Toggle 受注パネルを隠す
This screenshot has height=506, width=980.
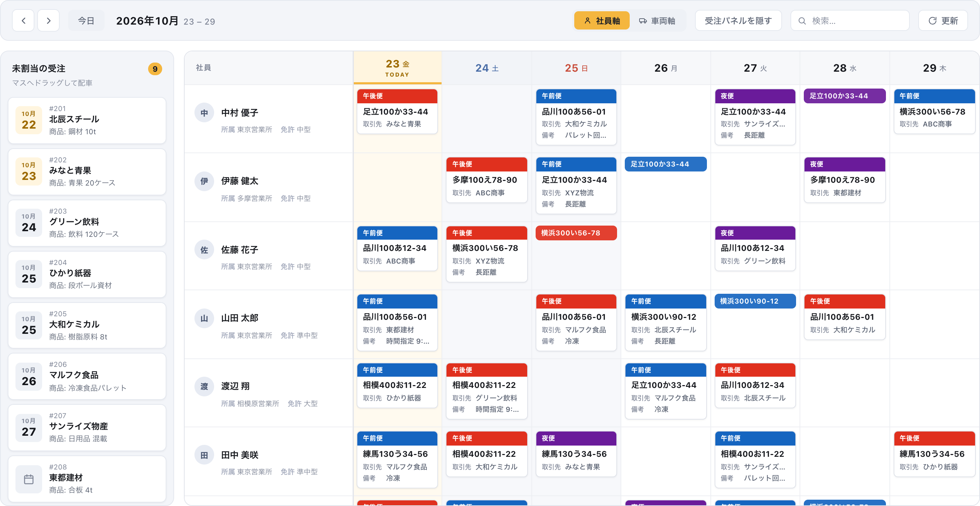[x=739, y=21]
